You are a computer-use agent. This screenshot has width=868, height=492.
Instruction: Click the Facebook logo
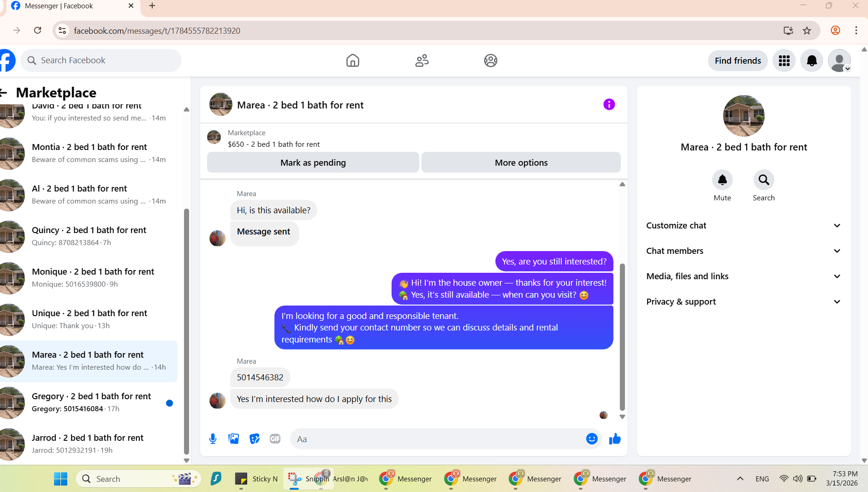pyautogui.click(x=6, y=60)
